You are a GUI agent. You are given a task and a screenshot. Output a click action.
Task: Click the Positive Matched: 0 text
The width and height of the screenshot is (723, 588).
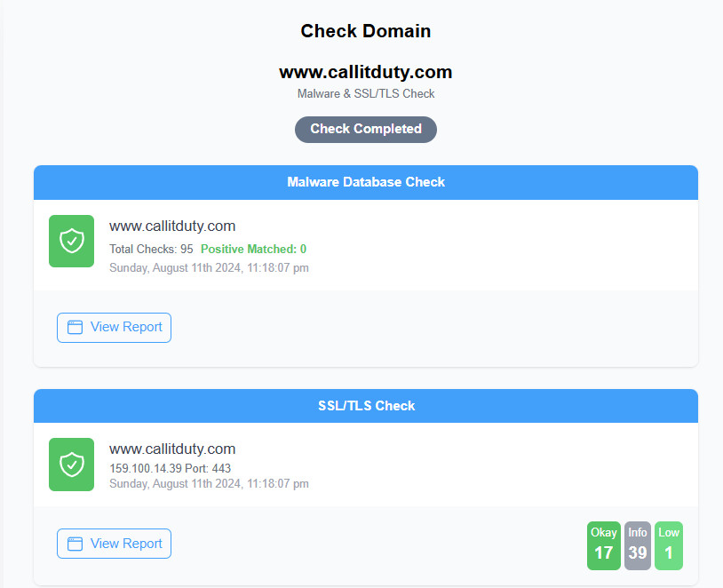pyautogui.click(x=253, y=249)
